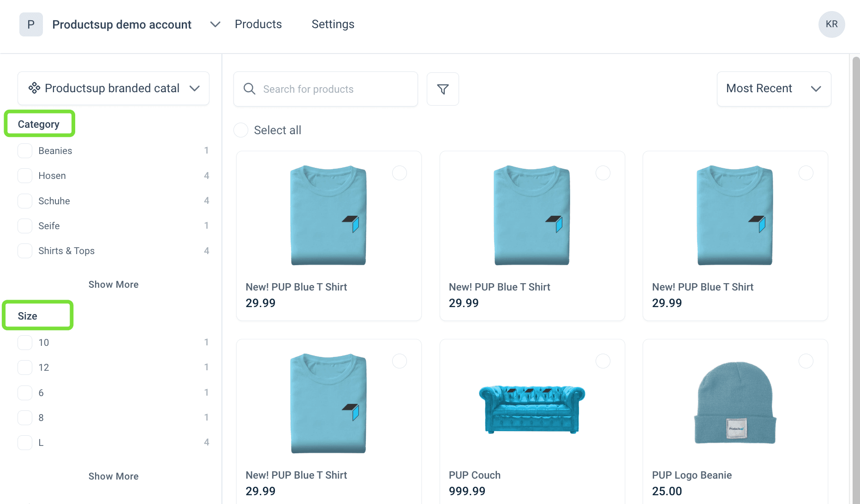860x504 pixels.
Task: Open the Settings menu
Action: click(x=333, y=24)
